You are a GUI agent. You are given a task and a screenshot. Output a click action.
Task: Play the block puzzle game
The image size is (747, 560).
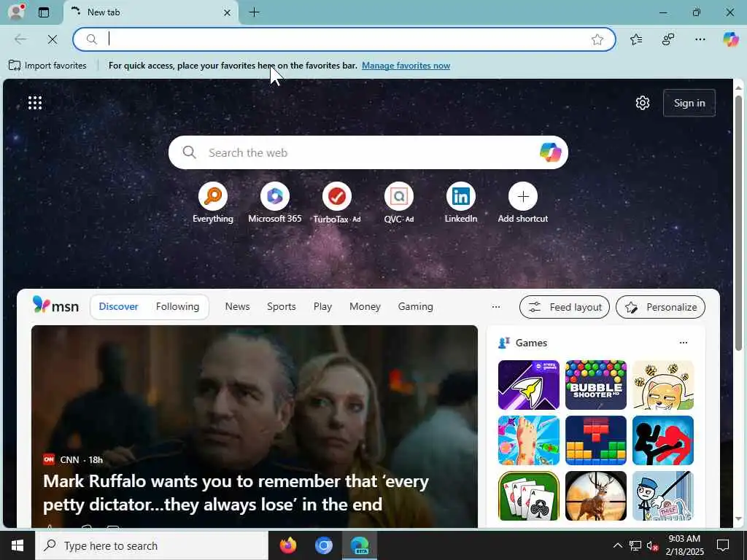point(596,440)
